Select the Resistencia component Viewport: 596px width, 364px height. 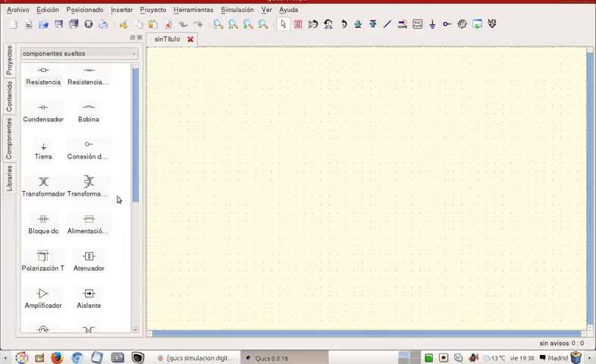point(43,77)
